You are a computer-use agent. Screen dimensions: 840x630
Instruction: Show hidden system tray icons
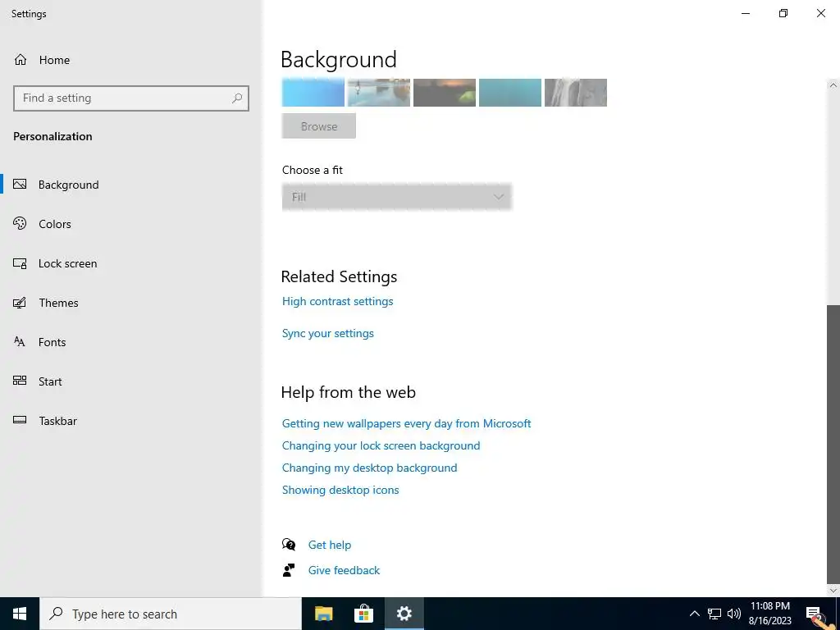click(x=694, y=614)
